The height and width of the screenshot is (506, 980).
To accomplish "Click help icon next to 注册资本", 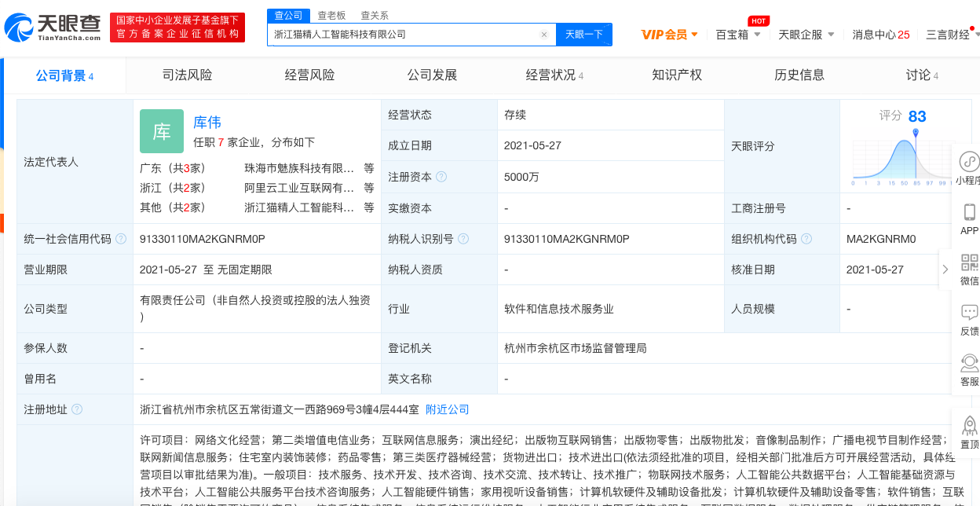I will coord(442,177).
